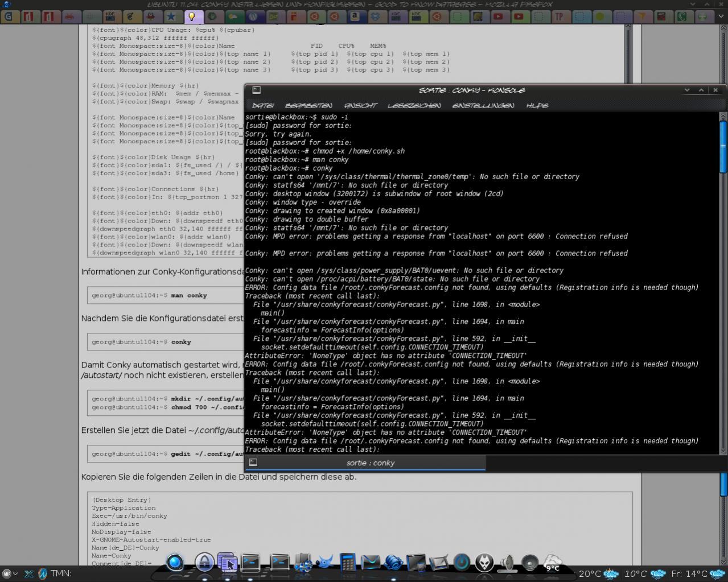
Task: Click the G bookmark icon in Firefox toolbar
Action: tap(9, 16)
